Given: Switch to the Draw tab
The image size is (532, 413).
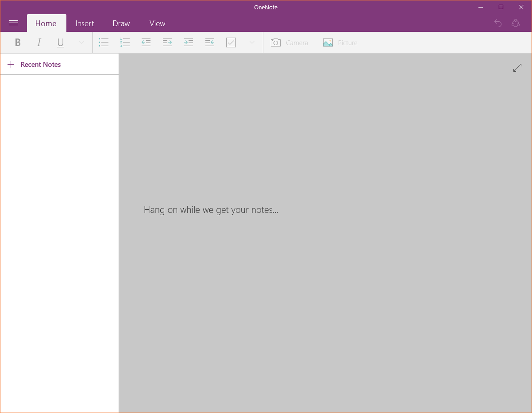Looking at the screenshot, I should (x=121, y=23).
